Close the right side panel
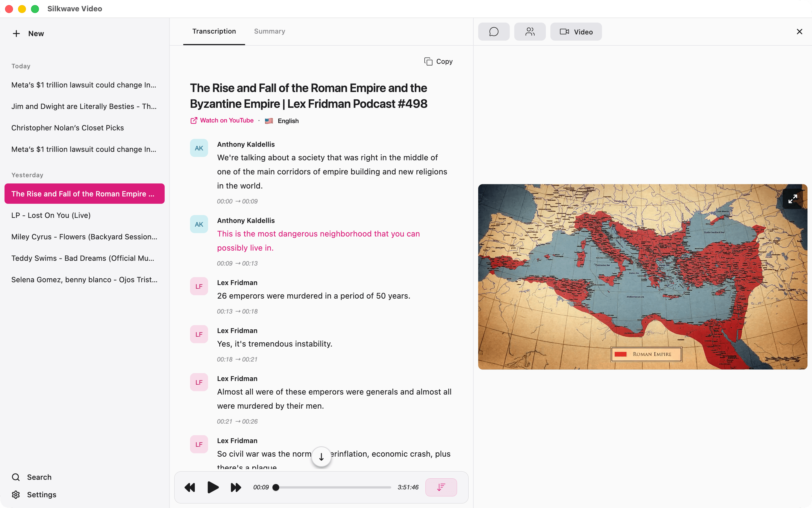812x508 pixels. click(x=799, y=32)
